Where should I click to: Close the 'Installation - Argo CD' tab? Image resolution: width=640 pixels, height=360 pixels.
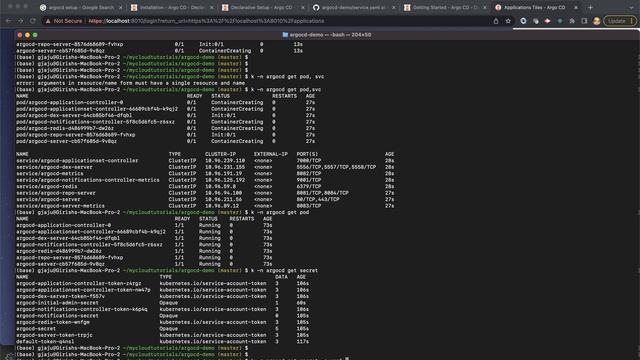click(211, 7)
